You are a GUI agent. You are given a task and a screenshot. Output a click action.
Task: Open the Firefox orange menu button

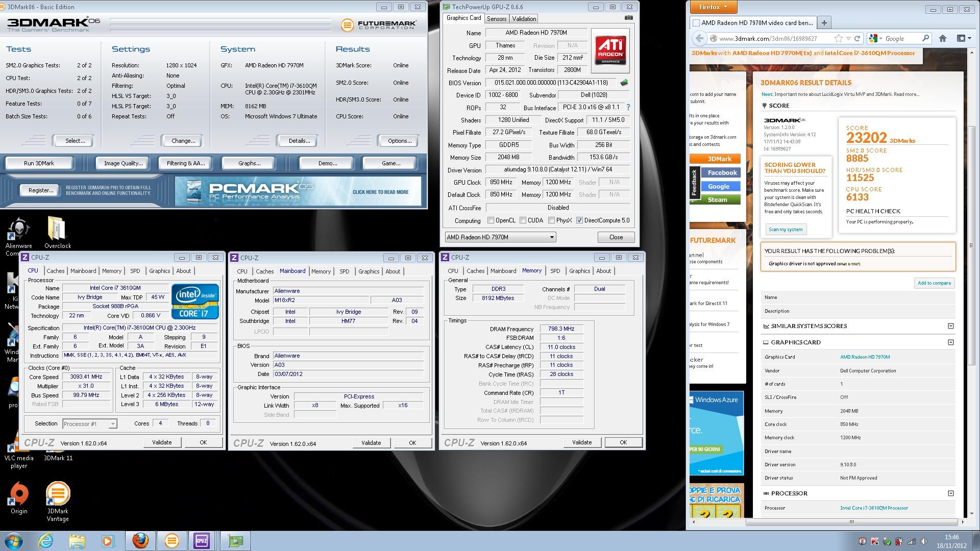coord(714,7)
